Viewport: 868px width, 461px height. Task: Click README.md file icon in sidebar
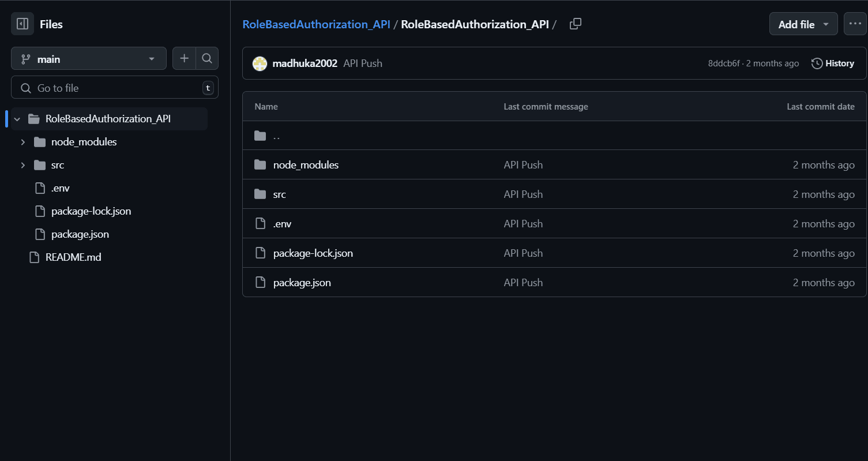tap(35, 257)
